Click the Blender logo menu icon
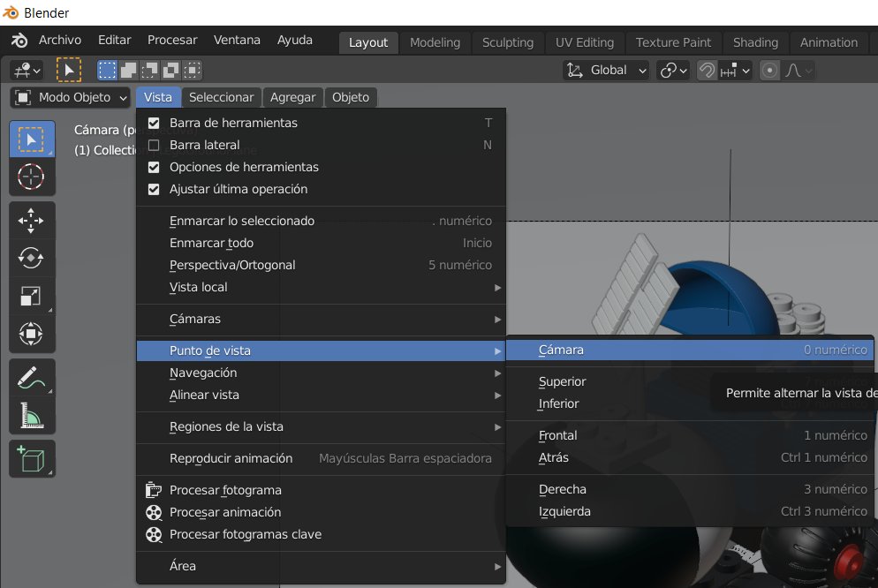Screen dimensions: 878x588 pos(19,41)
